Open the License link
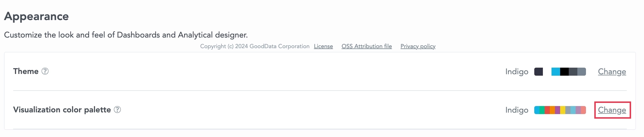 pyautogui.click(x=323, y=46)
